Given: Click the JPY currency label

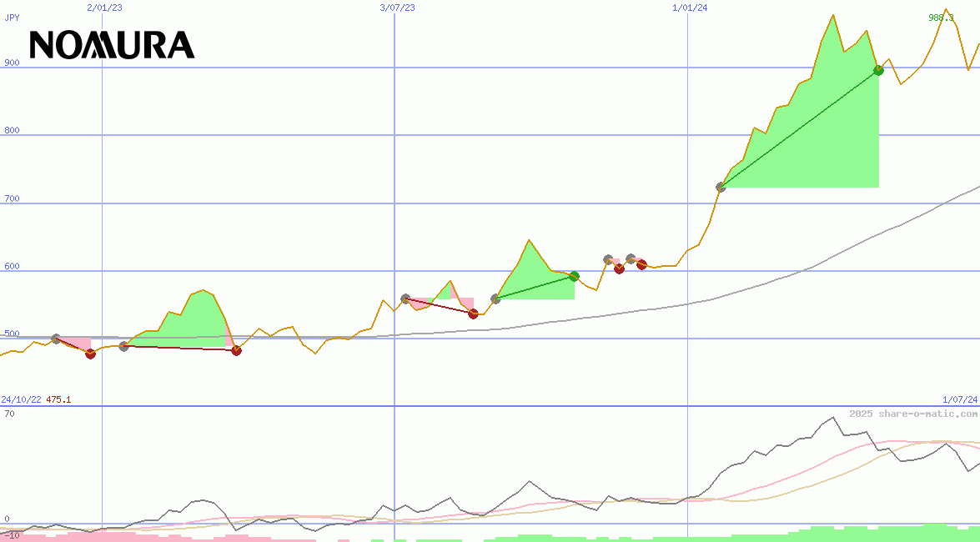Looking at the screenshot, I should pyautogui.click(x=13, y=18).
